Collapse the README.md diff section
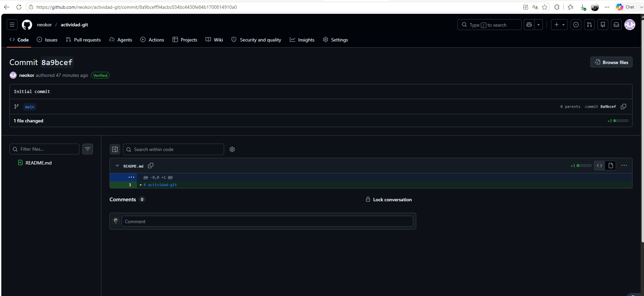The width and height of the screenshot is (644, 296). (x=117, y=166)
